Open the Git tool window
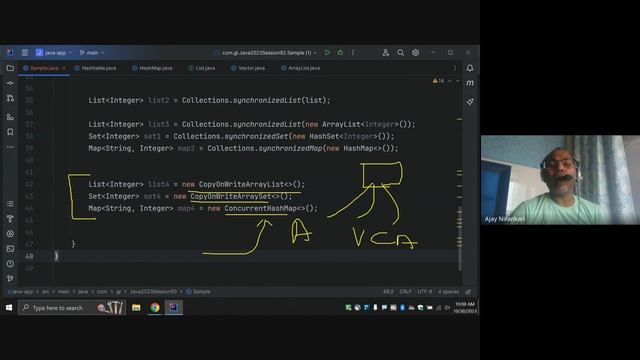This screenshot has width=640, height=360. click(x=10, y=278)
